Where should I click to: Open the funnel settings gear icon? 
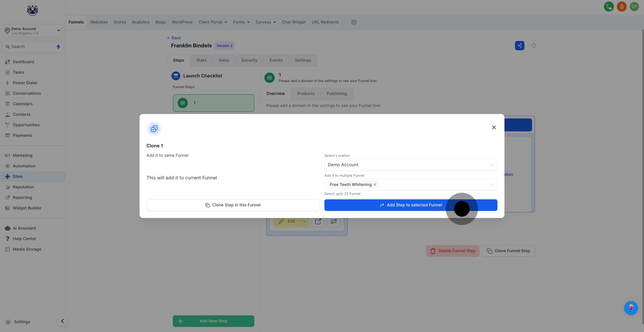tap(354, 22)
